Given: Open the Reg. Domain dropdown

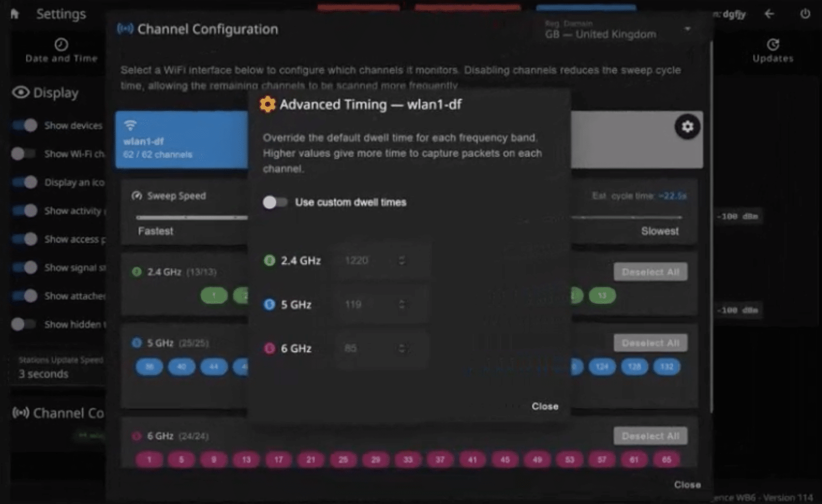Looking at the screenshot, I should click(618, 30).
